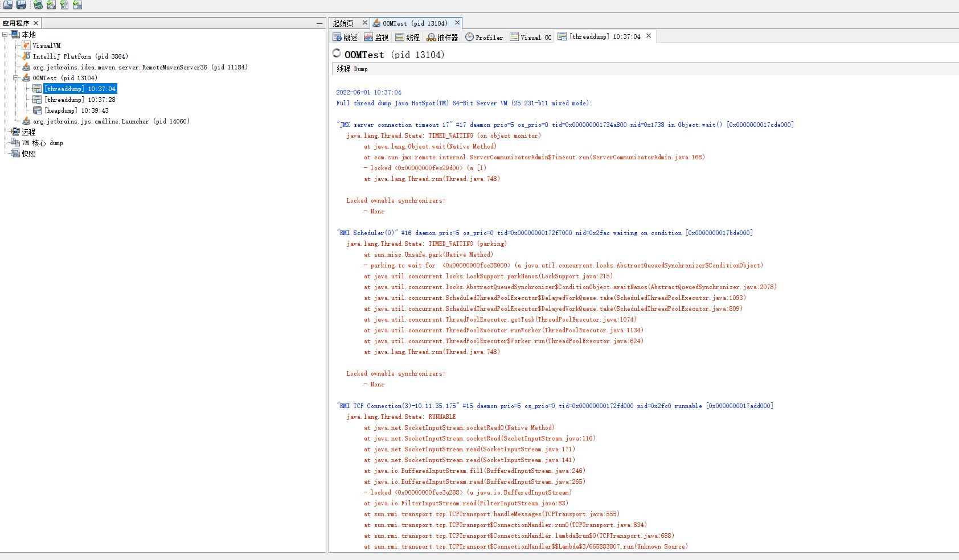The width and height of the screenshot is (959, 560).
Task: Close the 起始页 tab
Action: point(365,23)
